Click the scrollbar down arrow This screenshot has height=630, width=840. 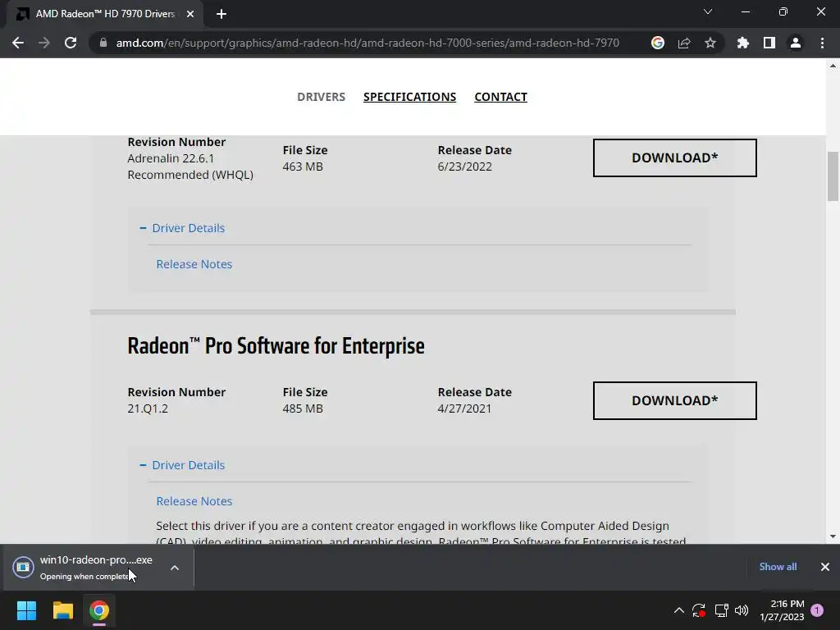(833, 536)
